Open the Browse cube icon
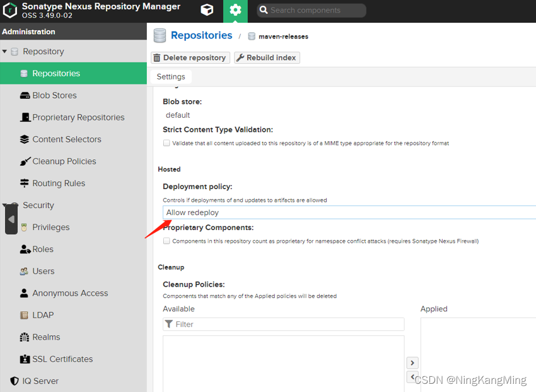 (x=207, y=10)
